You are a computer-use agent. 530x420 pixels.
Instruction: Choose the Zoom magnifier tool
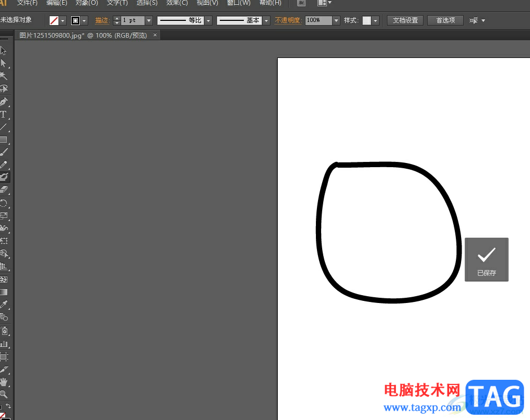[x=4, y=394]
